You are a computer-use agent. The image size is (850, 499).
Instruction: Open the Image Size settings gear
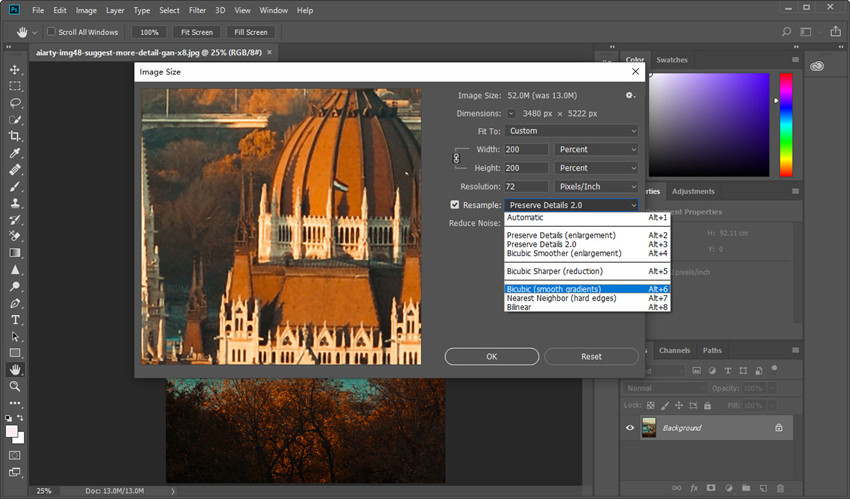629,95
